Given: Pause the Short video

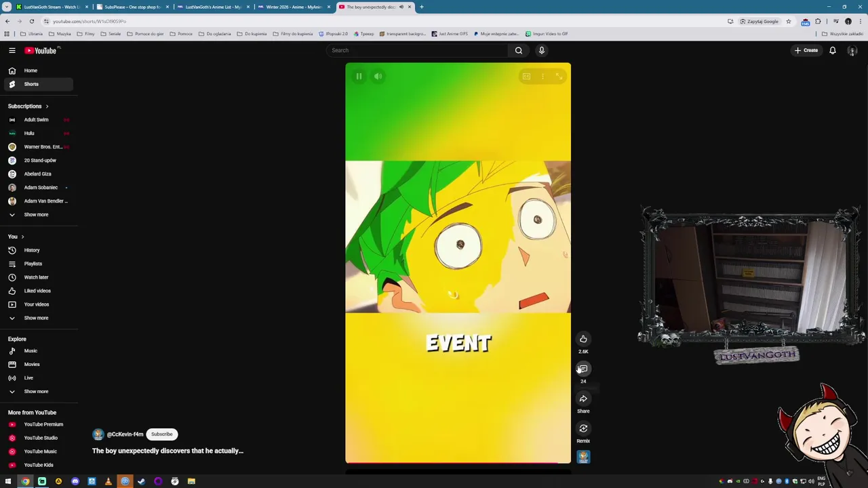Looking at the screenshot, I should coord(359,77).
